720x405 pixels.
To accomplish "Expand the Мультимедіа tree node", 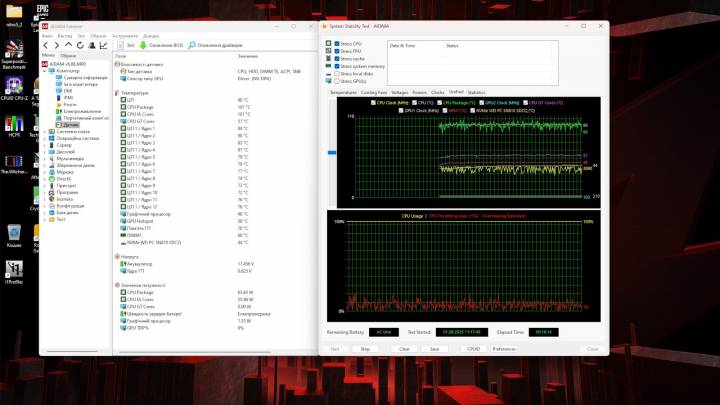I will tap(45, 158).
